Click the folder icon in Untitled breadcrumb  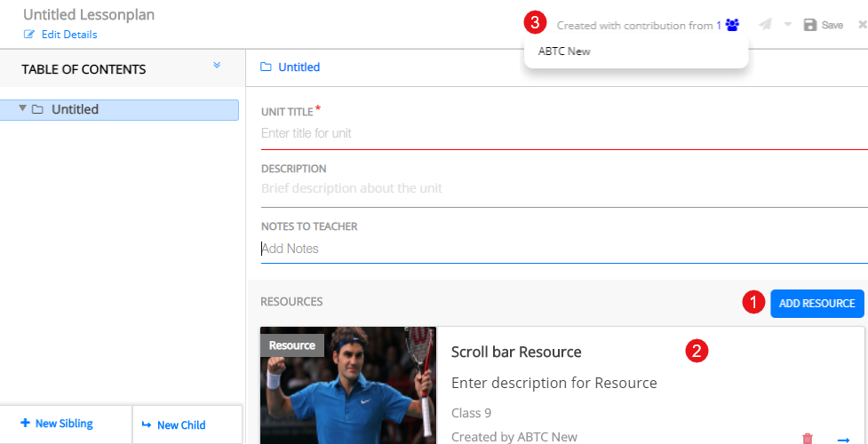tap(266, 67)
